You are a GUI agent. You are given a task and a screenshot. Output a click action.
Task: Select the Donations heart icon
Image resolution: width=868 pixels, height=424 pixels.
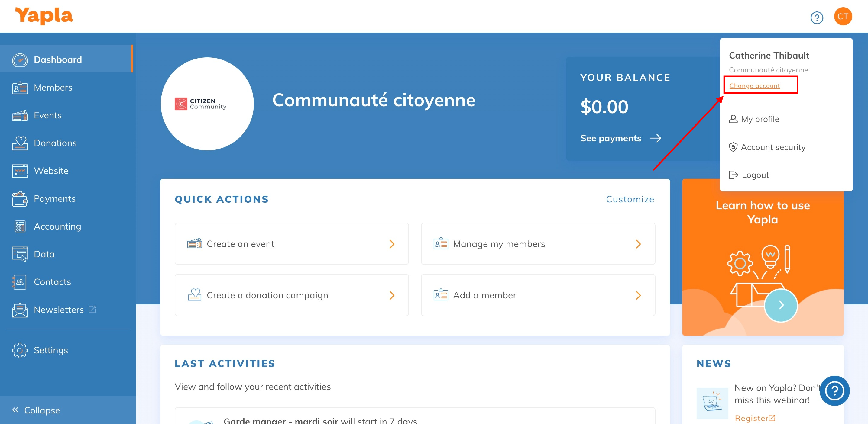tap(20, 143)
